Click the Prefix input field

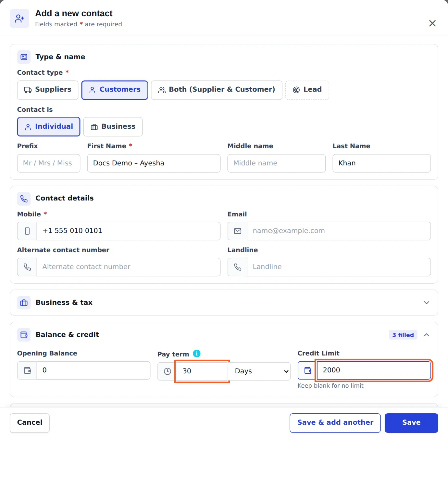coord(49,163)
